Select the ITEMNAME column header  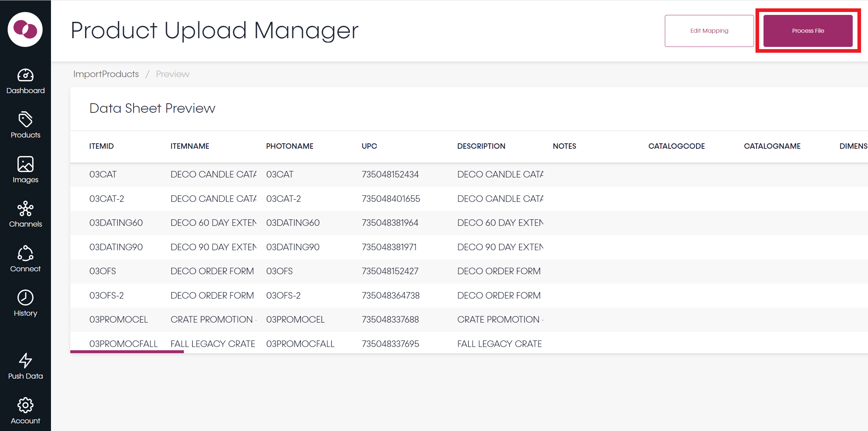[x=190, y=146]
